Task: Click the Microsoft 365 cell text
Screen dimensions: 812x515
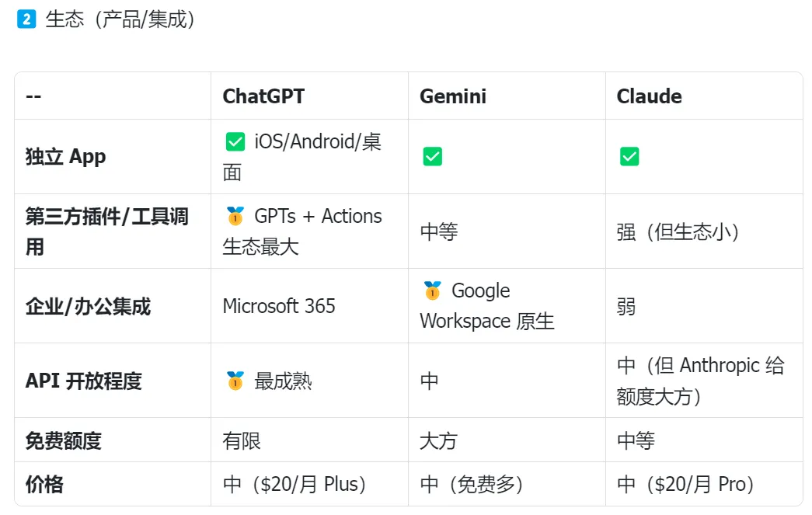Action: (x=279, y=306)
